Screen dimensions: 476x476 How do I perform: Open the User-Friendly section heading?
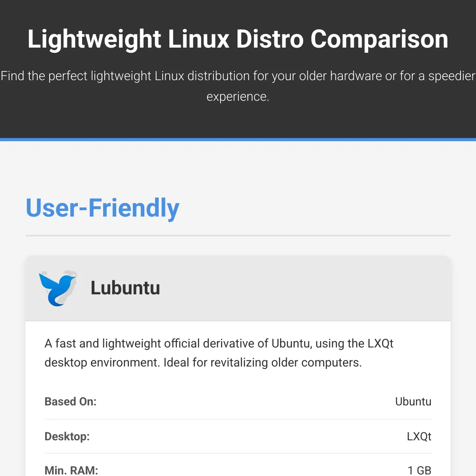[102, 208]
